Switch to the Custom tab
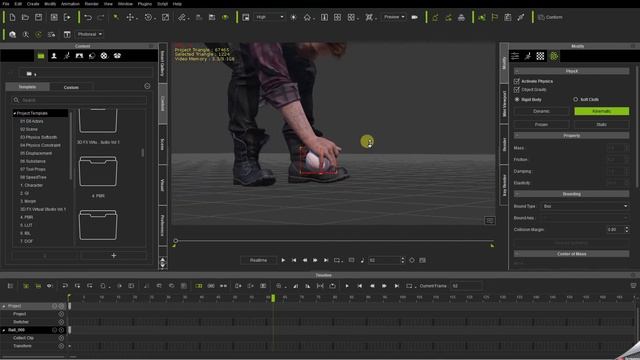The image size is (640, 360). click(x=71, y=87)
